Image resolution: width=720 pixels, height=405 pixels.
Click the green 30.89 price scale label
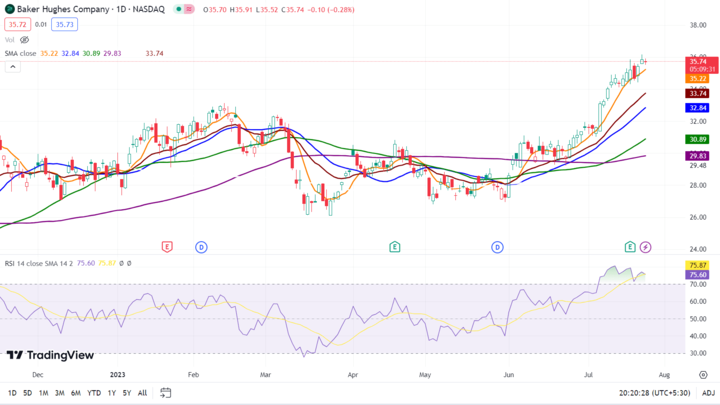[x=697, y=139]
